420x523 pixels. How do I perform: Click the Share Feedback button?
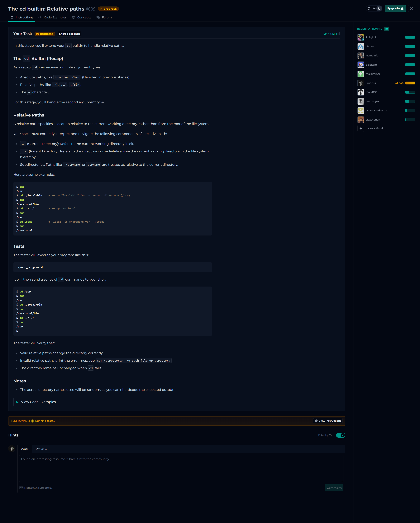[69, 34]
